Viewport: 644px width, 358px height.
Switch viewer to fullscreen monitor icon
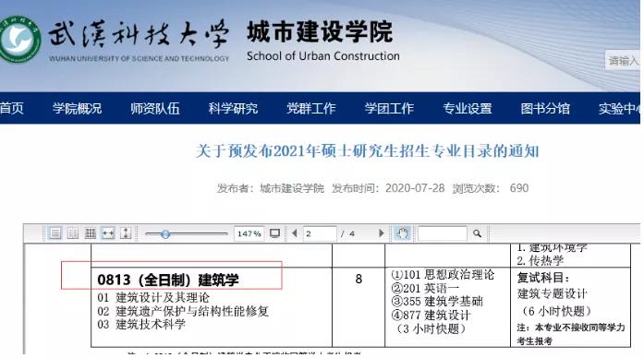pyautogui.click(x=274, y=233)
